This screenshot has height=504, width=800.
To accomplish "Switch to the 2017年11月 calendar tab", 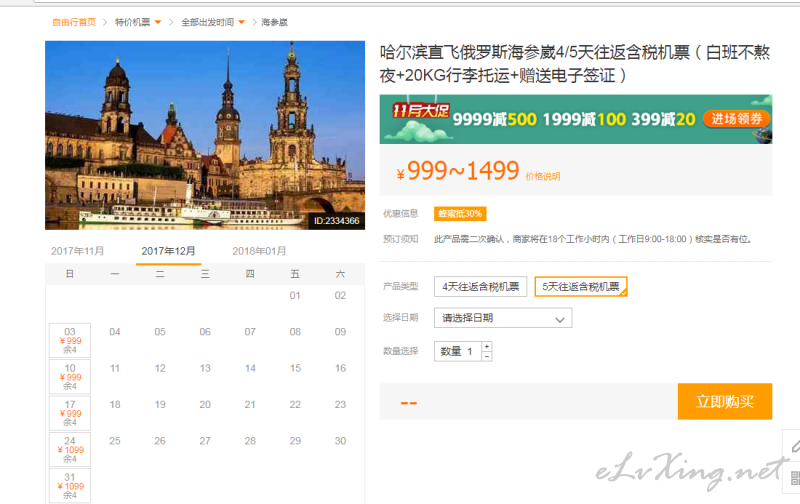I will point(78,251).
